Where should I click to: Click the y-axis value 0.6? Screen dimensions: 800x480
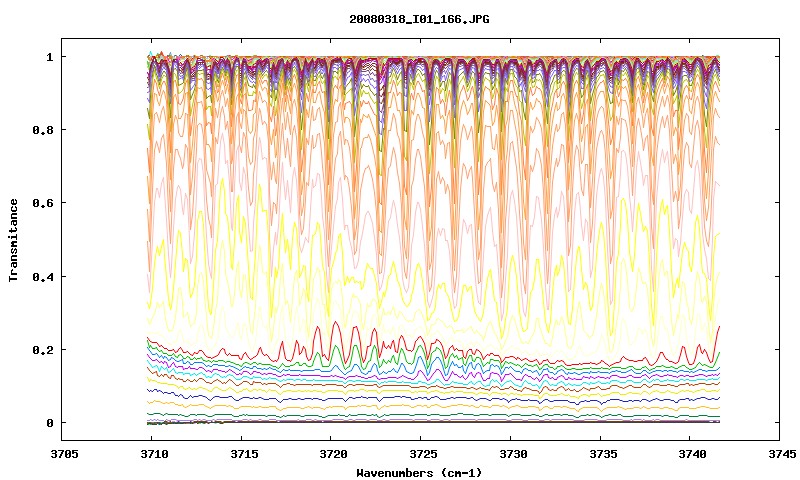[43, 203]
